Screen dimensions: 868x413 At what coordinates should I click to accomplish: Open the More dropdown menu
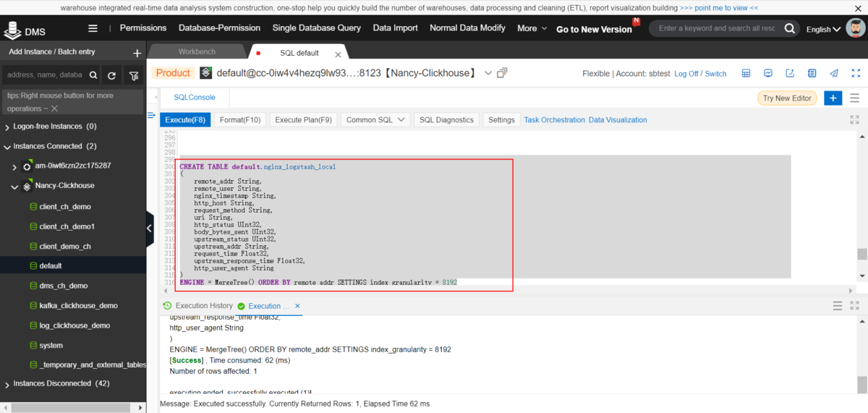[532, 28]
